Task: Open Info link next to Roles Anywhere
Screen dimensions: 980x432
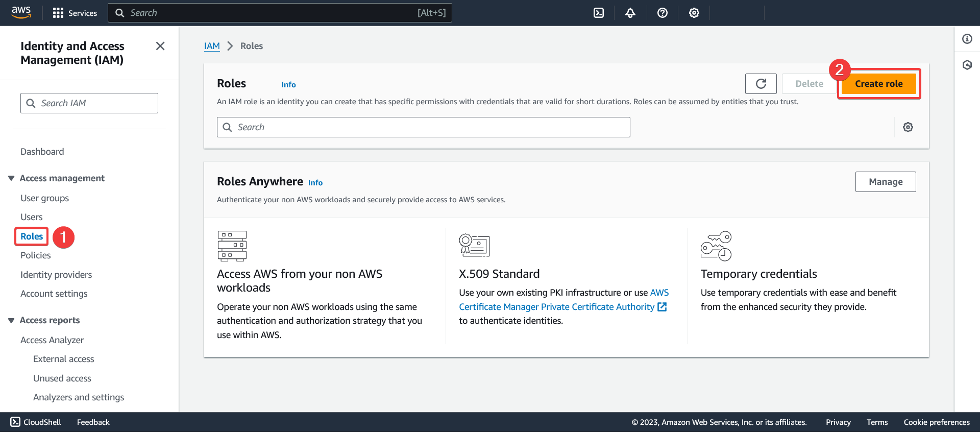Action: click(315, 183)
